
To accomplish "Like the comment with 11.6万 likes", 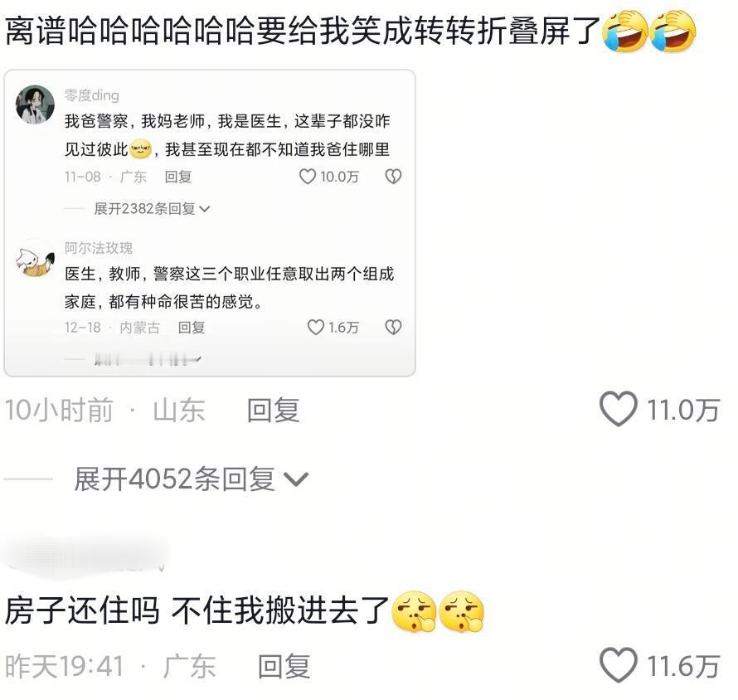I will click(x=619, y=664).
